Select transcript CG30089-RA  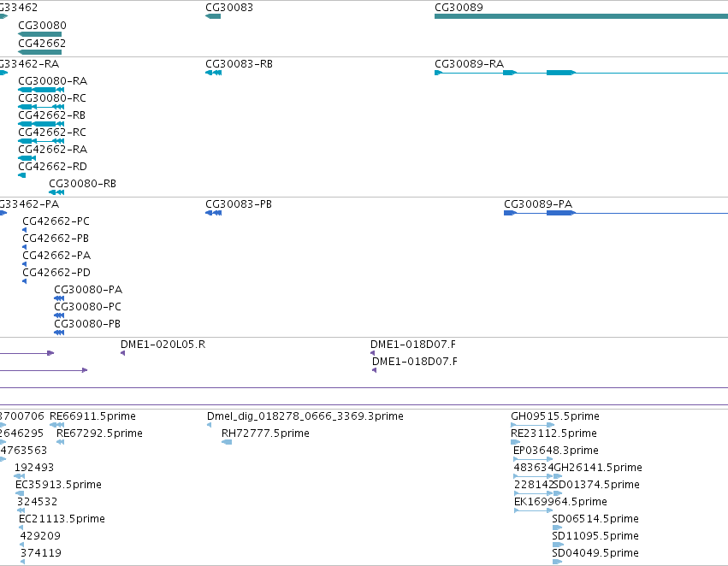tap(469, 64)
